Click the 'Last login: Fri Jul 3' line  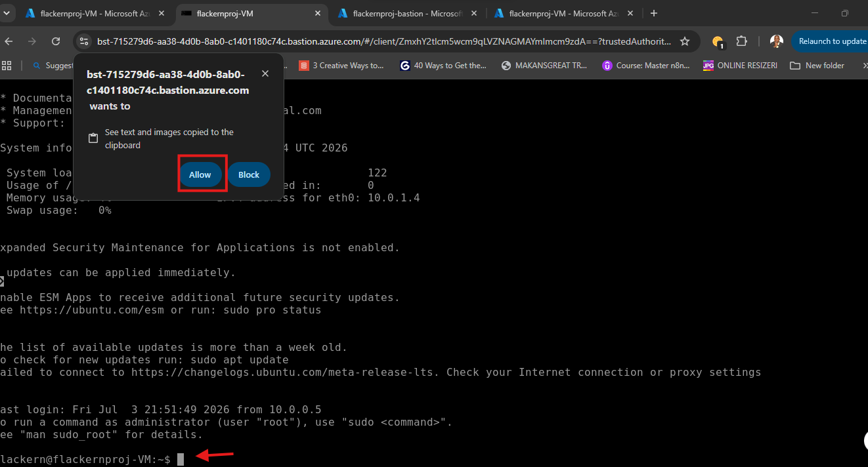click(161, 409)
